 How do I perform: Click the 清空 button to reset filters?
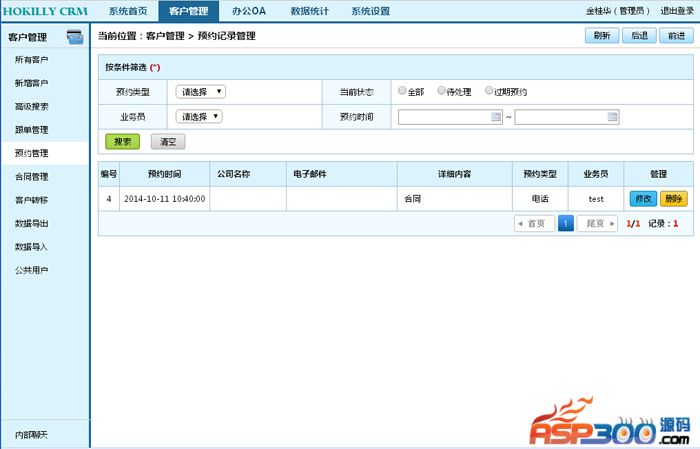(x=167, y=142)
